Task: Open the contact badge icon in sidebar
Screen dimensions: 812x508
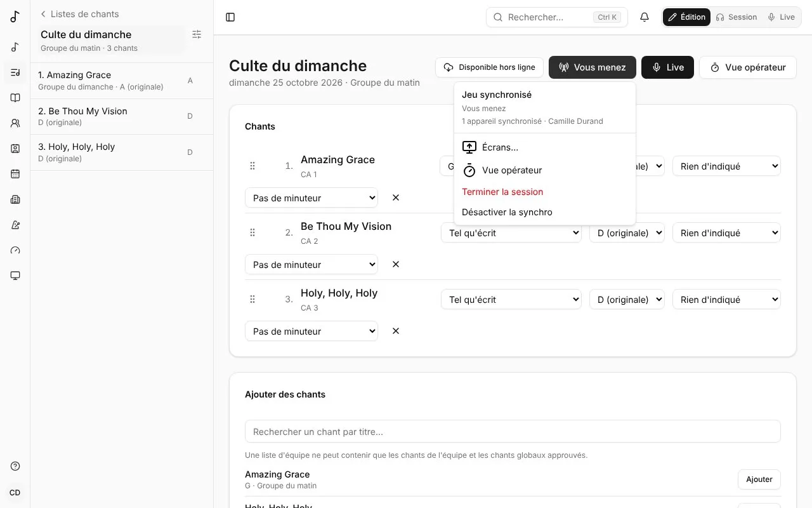Action: click(x=15, y=149)
